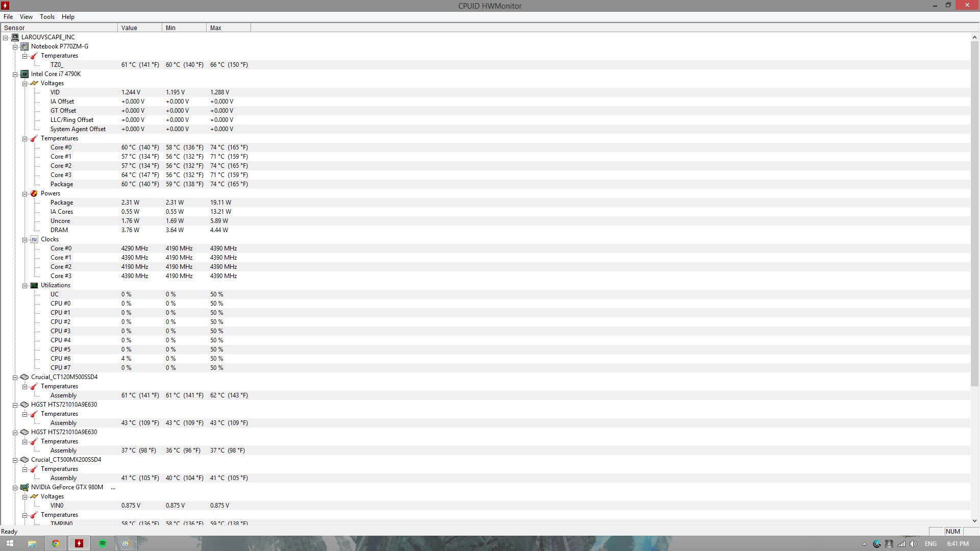Click the CPU Voltages category icon

tap(34, 83)
